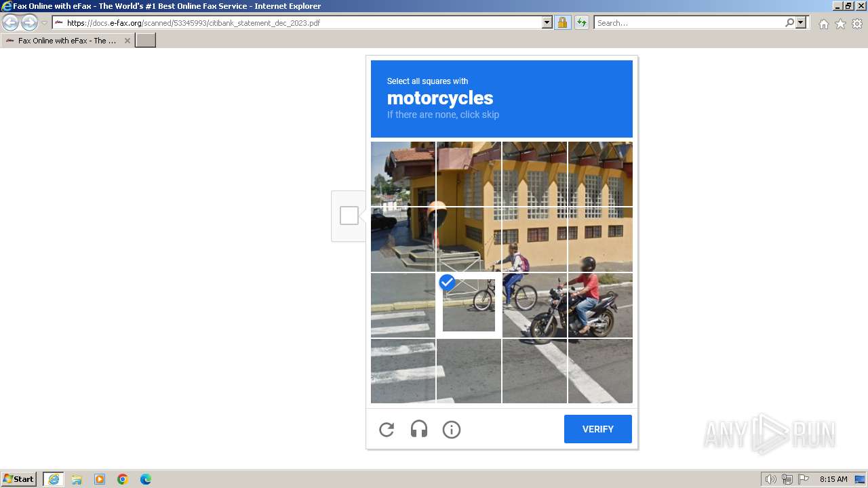Viewport: 868px width, 488px height.
Task: Click the info help icon
Action: coord(452,430)
